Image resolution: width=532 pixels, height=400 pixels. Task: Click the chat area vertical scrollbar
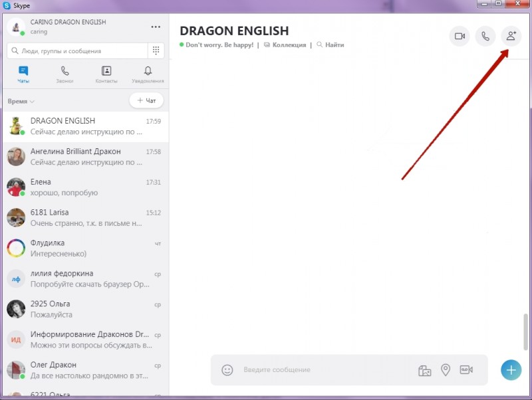(x=525, y=332)
